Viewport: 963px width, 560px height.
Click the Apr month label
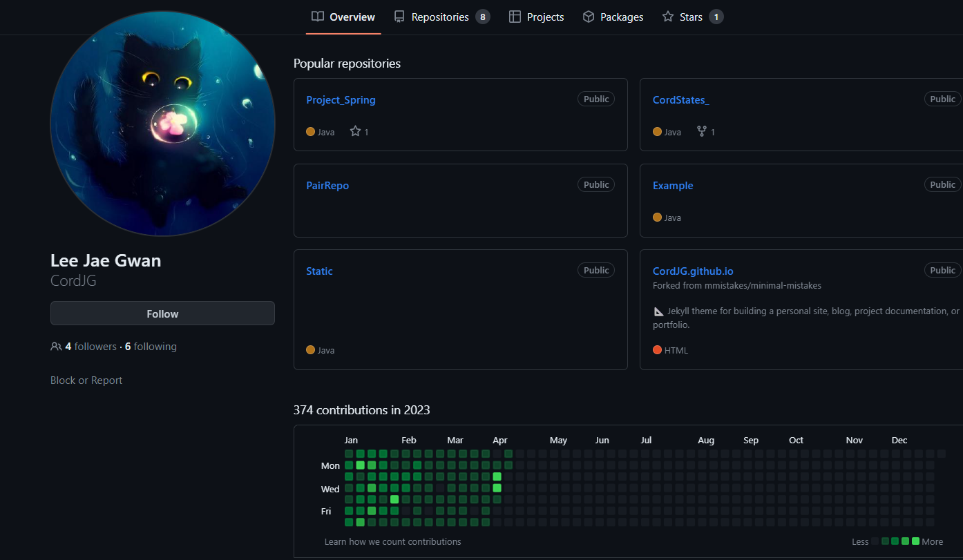coord(500,441)
